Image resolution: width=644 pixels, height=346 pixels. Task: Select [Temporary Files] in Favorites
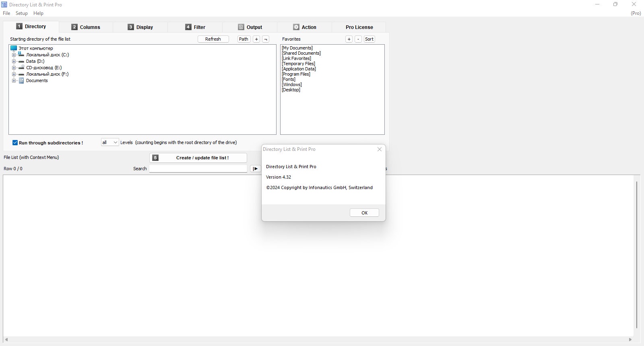(298, 64)
